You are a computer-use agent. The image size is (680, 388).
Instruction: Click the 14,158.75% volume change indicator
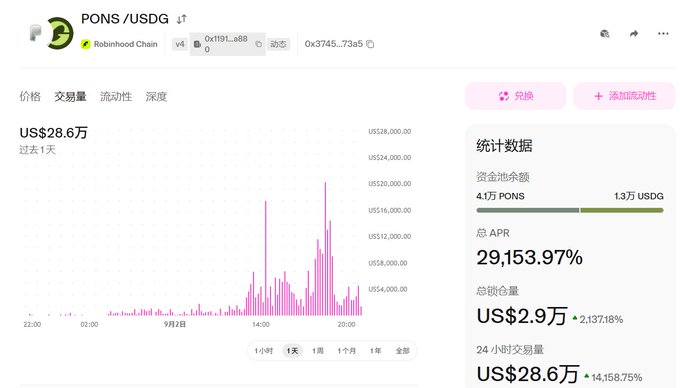click(613, 377)
